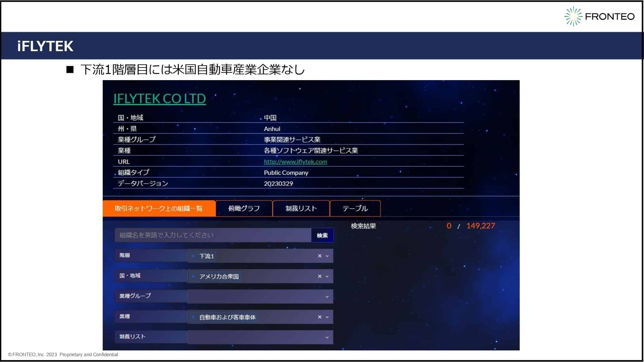The image size is (644, 362).
Task: Click the 各種ソフトウェア関連サービス業 industry value
Action: [311, 151]
